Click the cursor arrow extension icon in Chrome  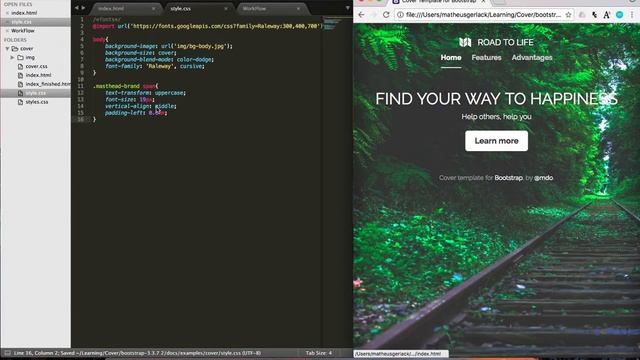tap(595, 15)
